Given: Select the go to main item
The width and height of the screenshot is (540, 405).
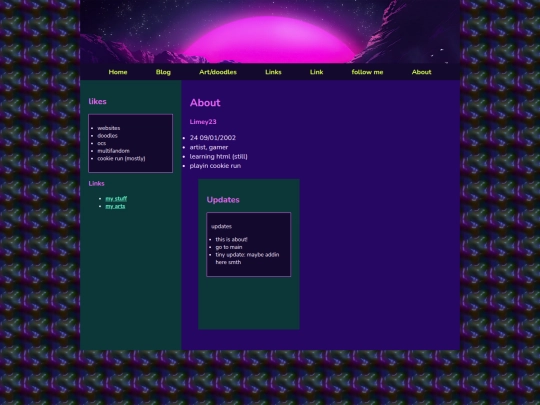Looking at the screenshot, I should tap(229, 247).
